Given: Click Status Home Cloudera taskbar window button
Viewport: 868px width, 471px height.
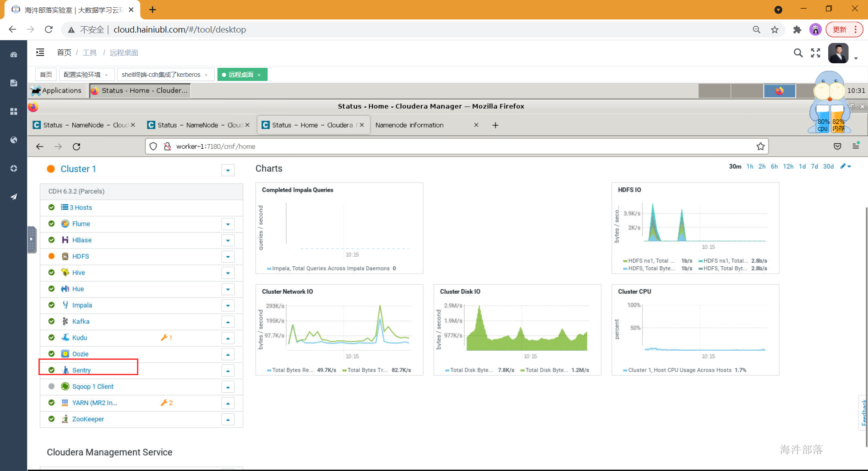Looking at the screenshot, I should 140,90.
